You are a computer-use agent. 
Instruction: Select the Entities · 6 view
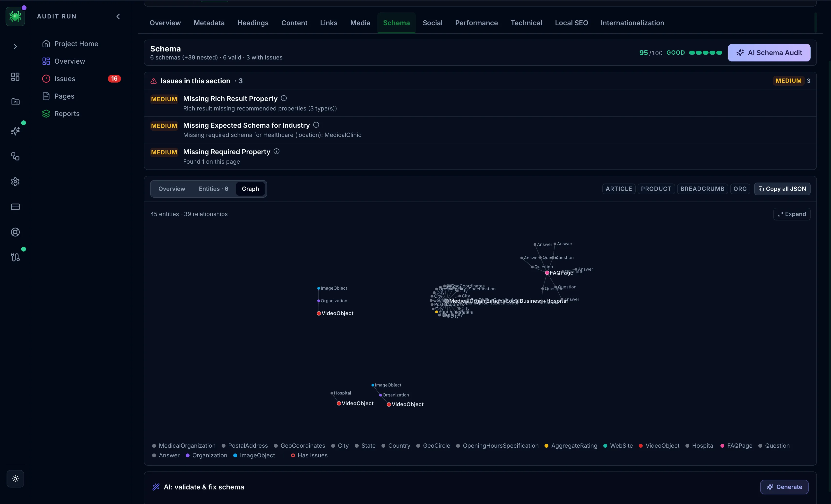214,189
